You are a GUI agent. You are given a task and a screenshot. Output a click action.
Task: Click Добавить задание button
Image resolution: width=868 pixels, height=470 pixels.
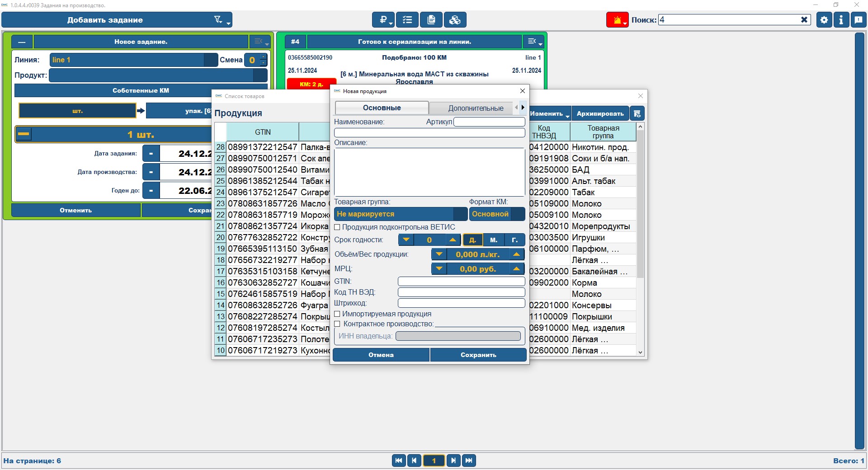[105, 20]
